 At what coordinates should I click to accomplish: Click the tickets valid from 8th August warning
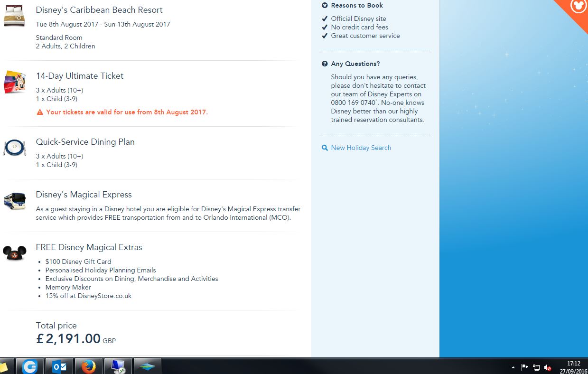127,112
